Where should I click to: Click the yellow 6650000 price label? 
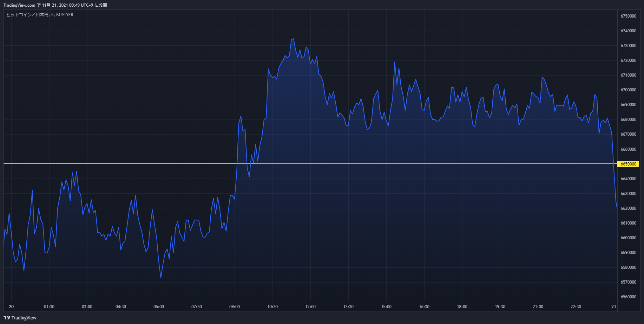(x=629, y=164)
